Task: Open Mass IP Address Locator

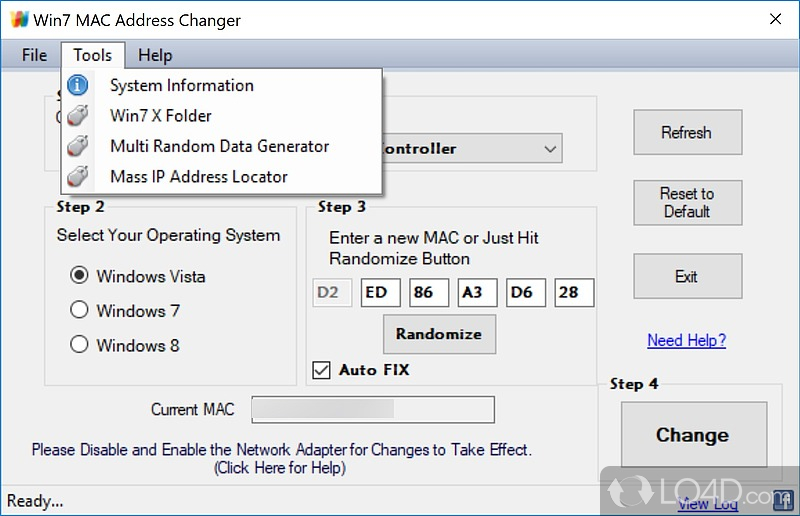Action: pyautogui.click(x=221, y=177)
